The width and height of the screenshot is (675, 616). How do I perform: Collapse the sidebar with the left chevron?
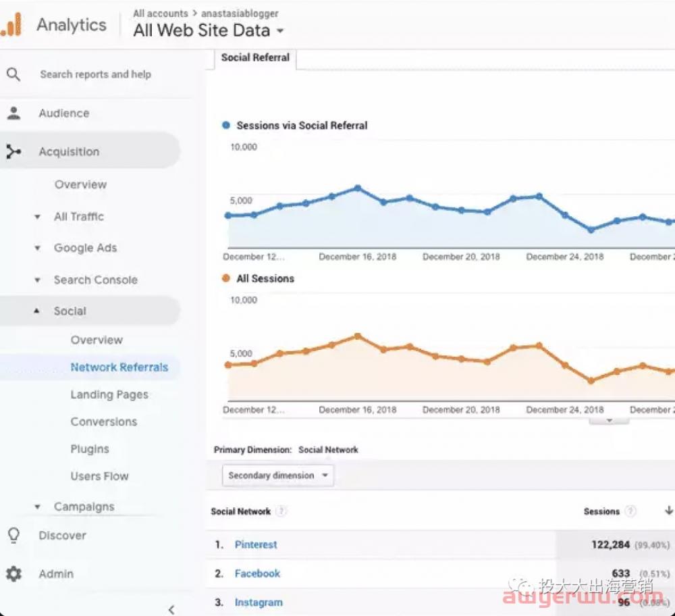tap(171, 609)
